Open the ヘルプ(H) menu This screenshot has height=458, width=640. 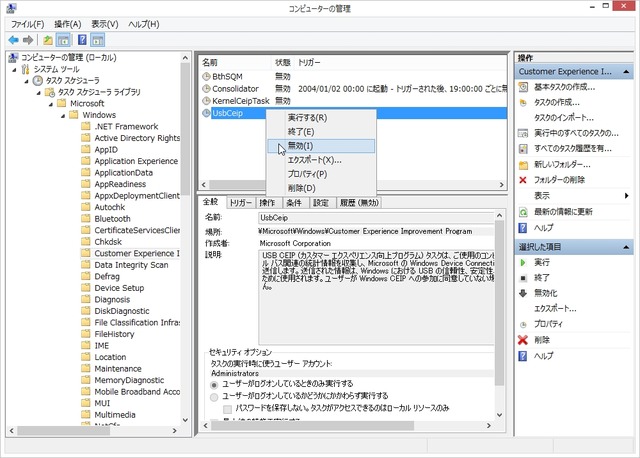pos(144,24)
